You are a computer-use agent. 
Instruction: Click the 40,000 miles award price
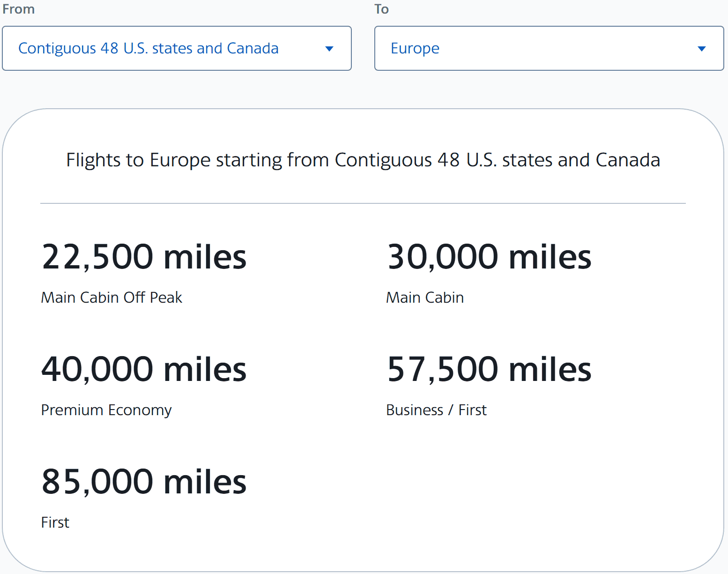143,369
